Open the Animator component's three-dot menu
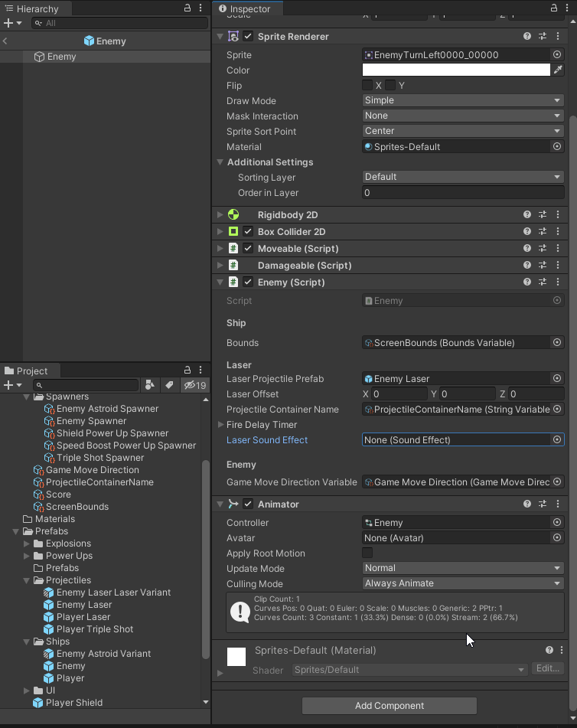 [x=558, y=504]
